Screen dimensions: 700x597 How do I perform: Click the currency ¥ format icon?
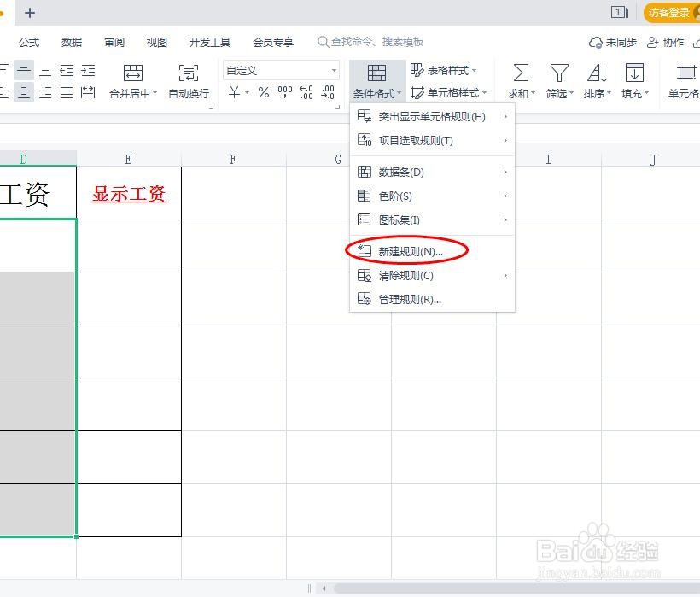(x=234, y=92)
